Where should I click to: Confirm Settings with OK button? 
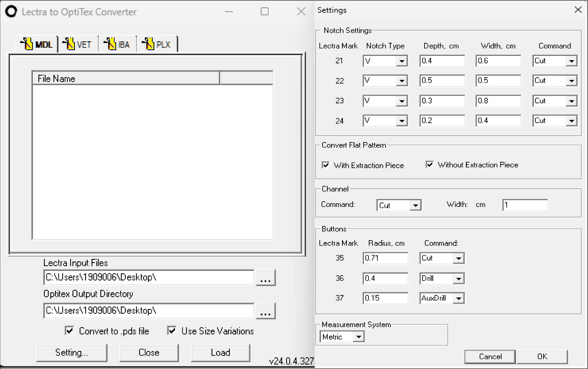point(542,357)
